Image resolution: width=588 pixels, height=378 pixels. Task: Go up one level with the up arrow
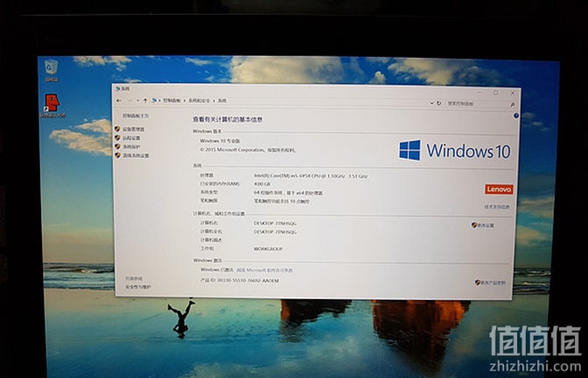(x=145, y=101)
